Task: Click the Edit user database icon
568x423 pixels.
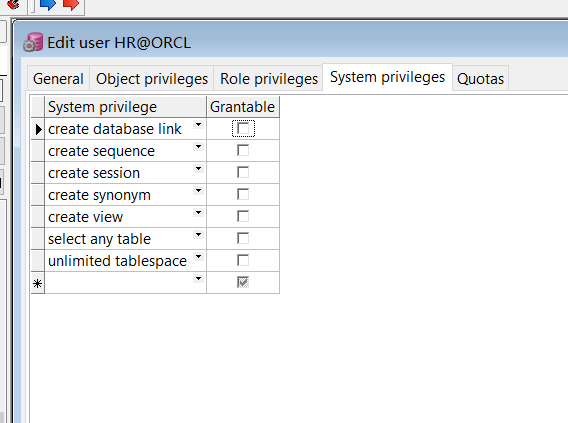Action: point(33,42)
